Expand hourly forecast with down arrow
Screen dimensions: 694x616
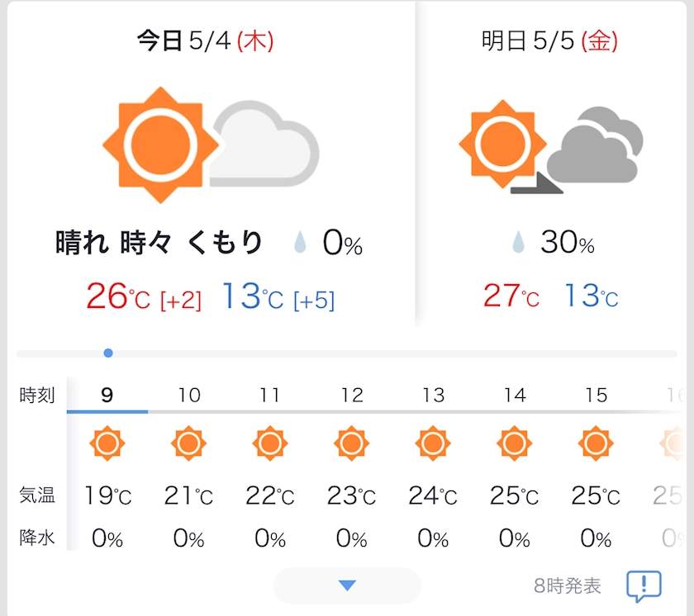click(x=347, y=585)
